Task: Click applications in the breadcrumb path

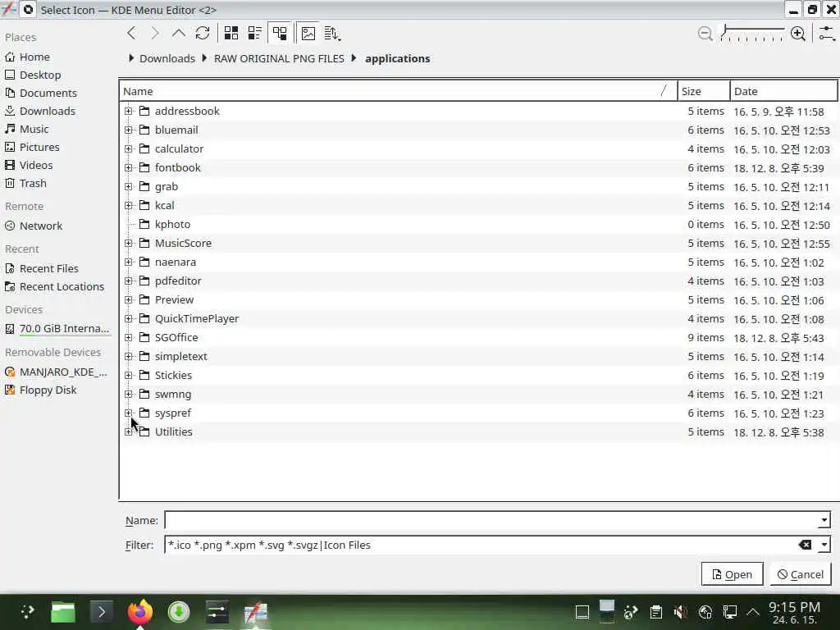Action: [x=398, y=58]
